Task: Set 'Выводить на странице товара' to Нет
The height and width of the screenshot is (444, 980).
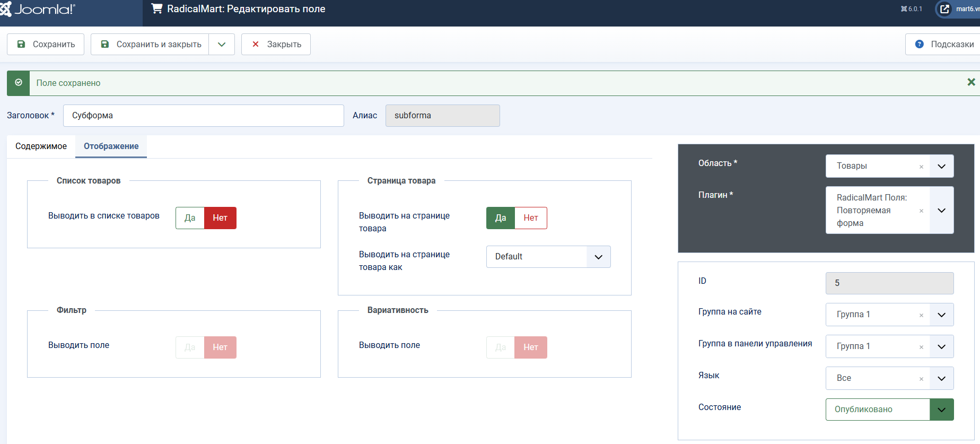Action: (x=530, y=218)
